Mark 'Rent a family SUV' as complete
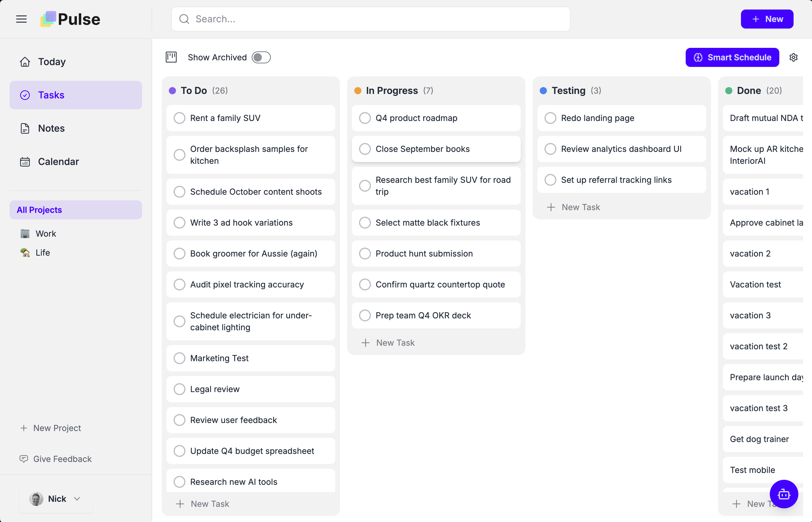 (179, 118)
